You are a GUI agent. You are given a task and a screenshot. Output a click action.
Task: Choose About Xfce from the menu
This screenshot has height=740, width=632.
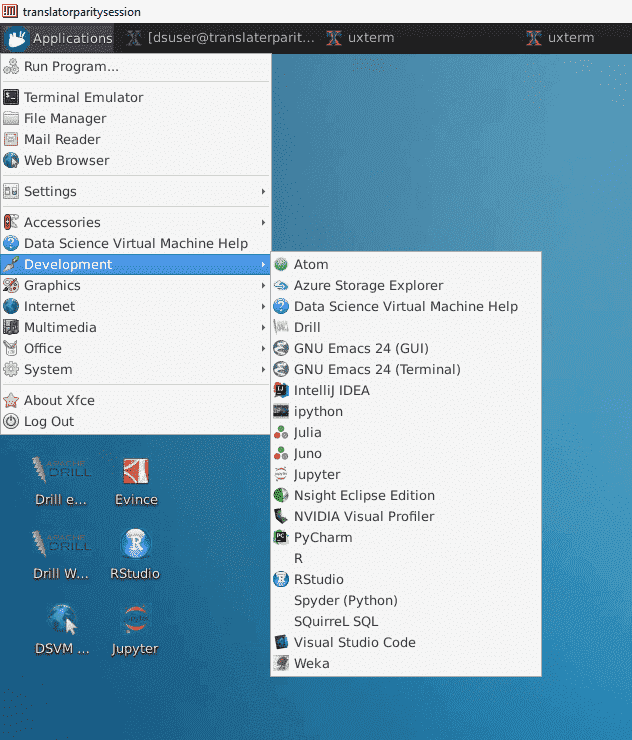pos(135,400)
